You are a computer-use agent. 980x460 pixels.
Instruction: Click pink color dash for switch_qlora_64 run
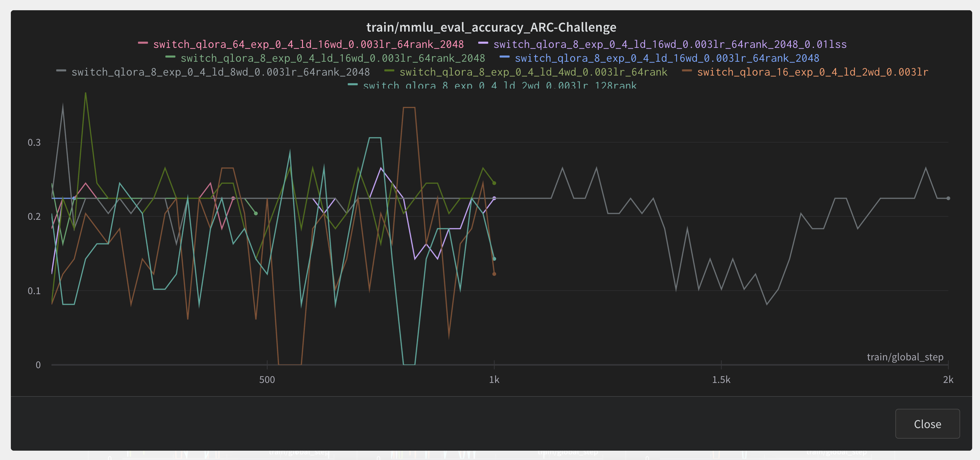coord(143,43)
